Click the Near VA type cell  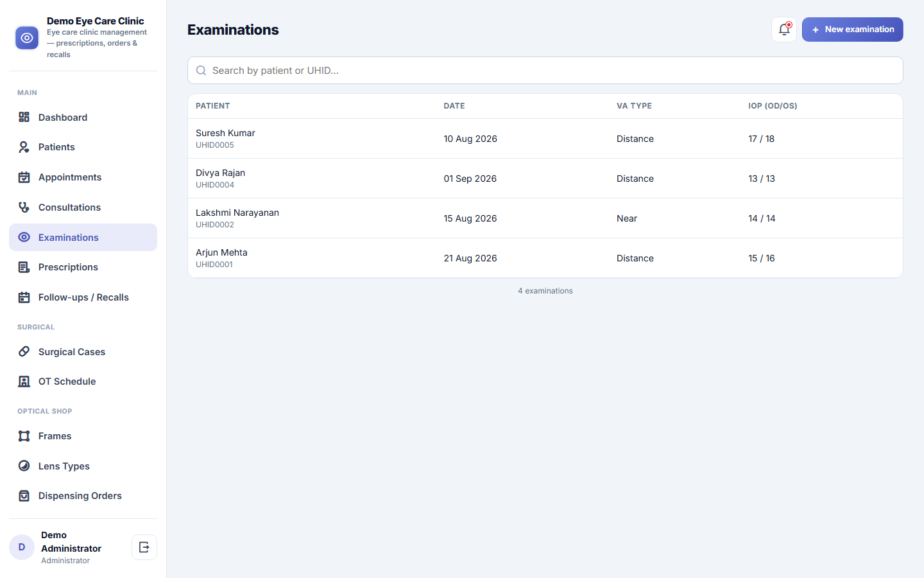627,218
